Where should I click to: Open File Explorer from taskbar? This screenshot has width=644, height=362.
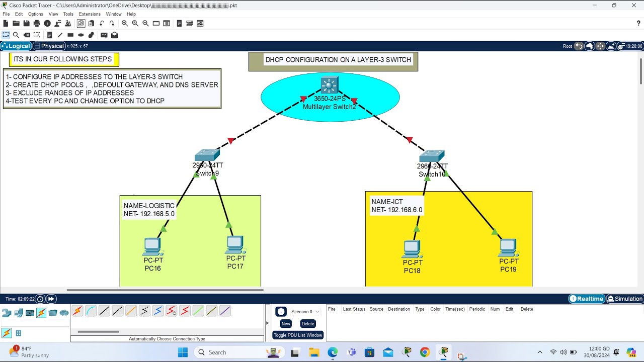click(x=314, y=352)
